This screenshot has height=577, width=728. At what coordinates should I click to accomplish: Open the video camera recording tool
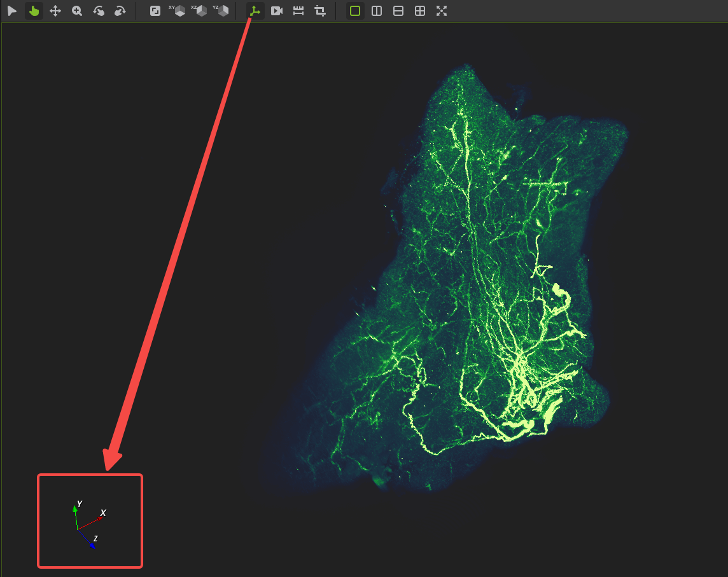point(277,11)
